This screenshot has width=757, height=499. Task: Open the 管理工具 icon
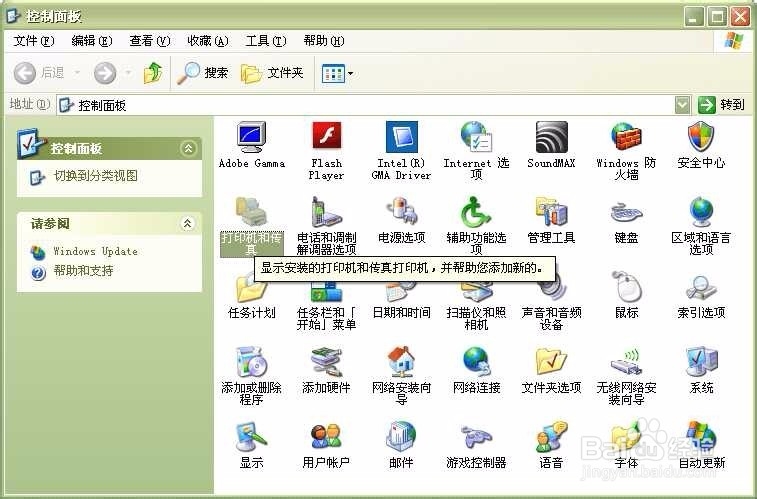(551, 212)
